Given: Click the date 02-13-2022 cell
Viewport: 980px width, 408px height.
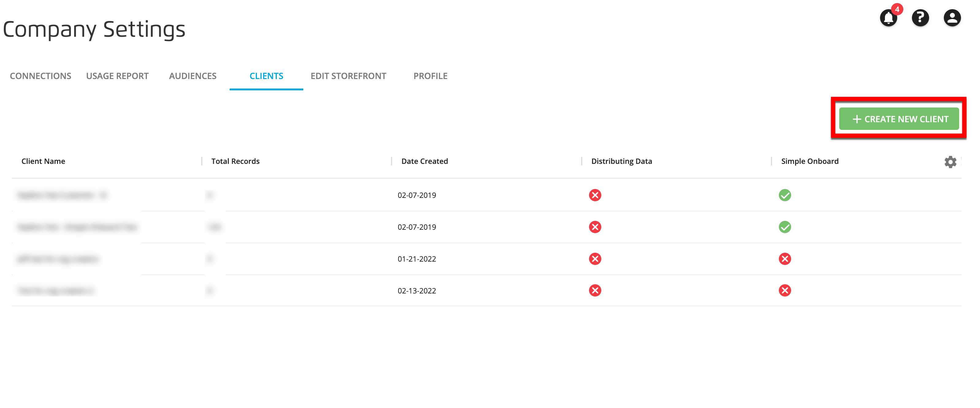Looking at the screenshot, I should point(417,291).
